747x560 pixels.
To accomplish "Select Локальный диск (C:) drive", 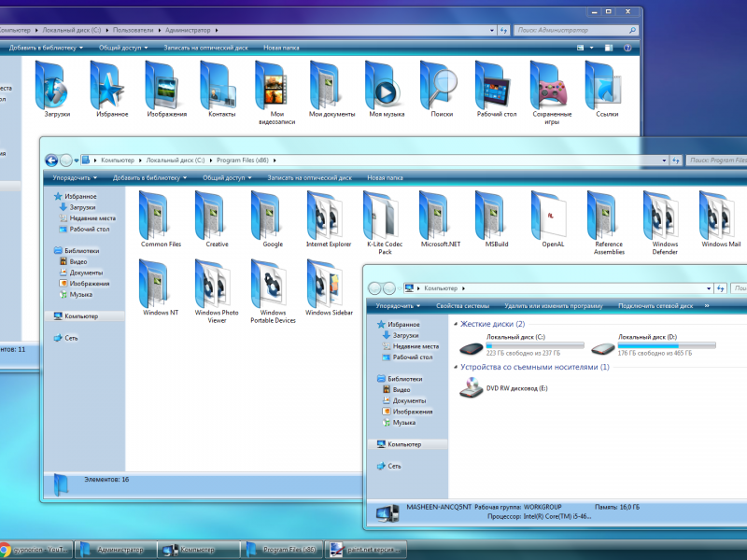I will coord(522,344).
